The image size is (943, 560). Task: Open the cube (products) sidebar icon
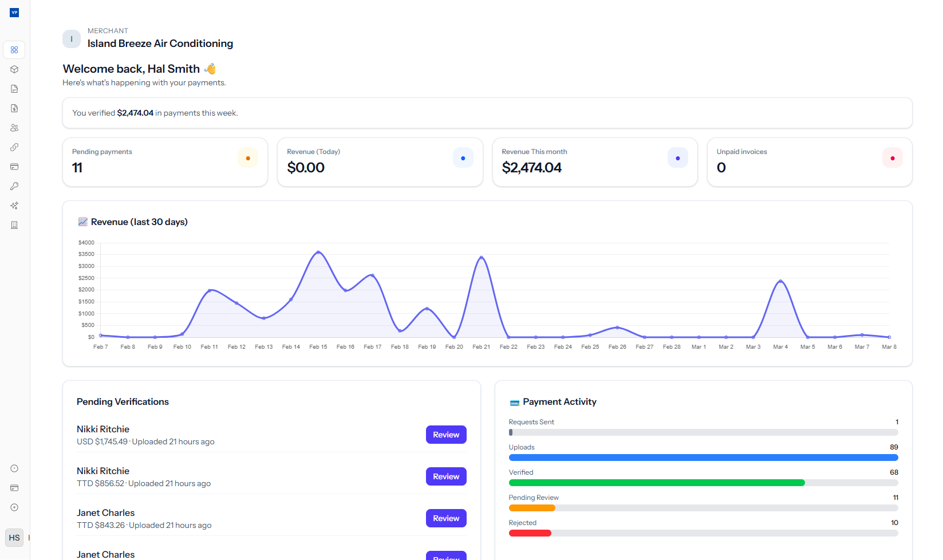pos(14,69)
